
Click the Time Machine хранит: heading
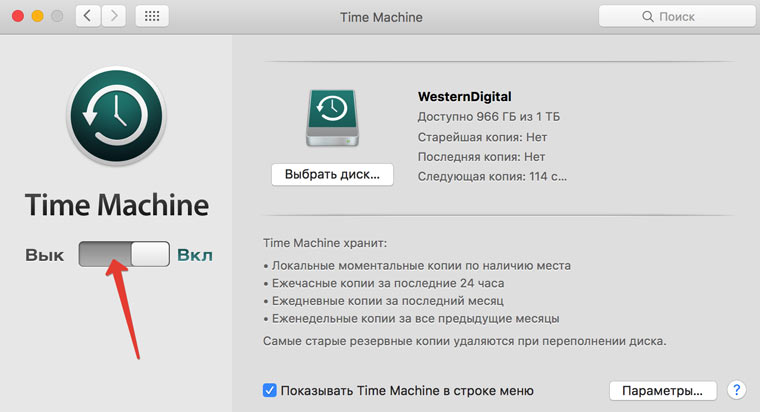(x=325, y=243)
